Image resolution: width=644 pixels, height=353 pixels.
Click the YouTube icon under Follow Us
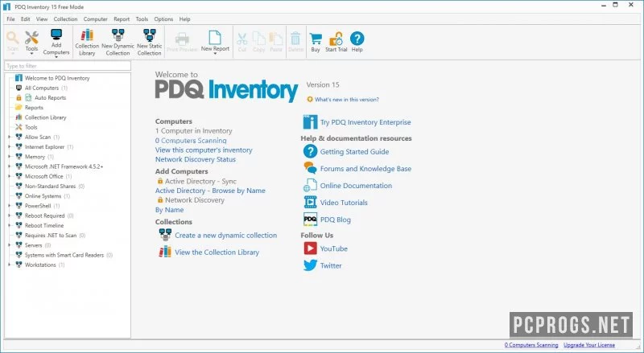(310, 248)
